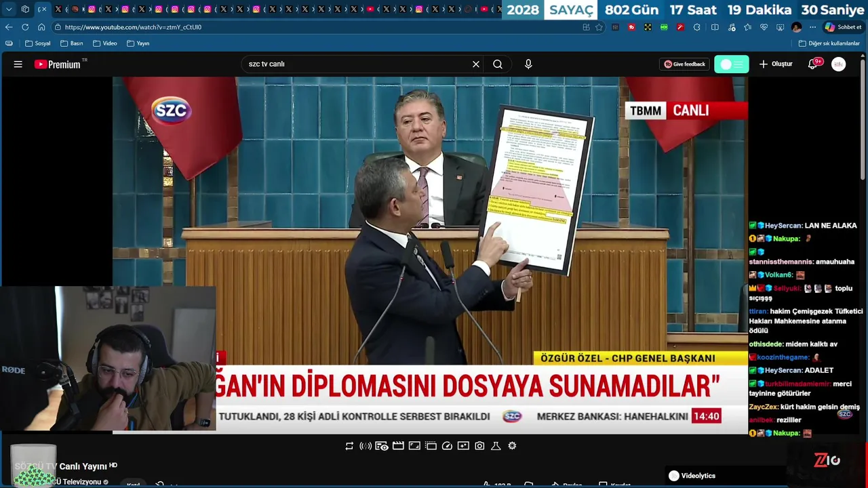Switch to full-window mode icon under player

414,446
